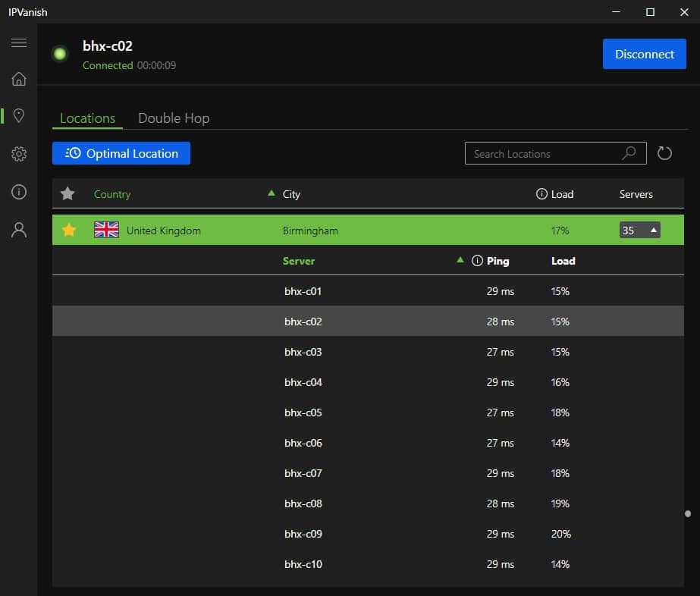Screen dimensions: 700x596
Task: Sort by favorites star column header
Action: (x=67, y=194)
